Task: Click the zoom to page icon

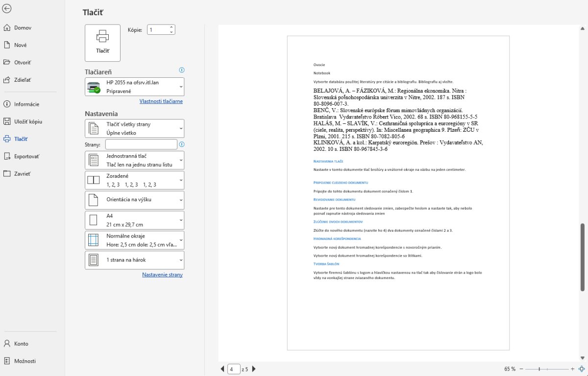Action: pos(582,369)
